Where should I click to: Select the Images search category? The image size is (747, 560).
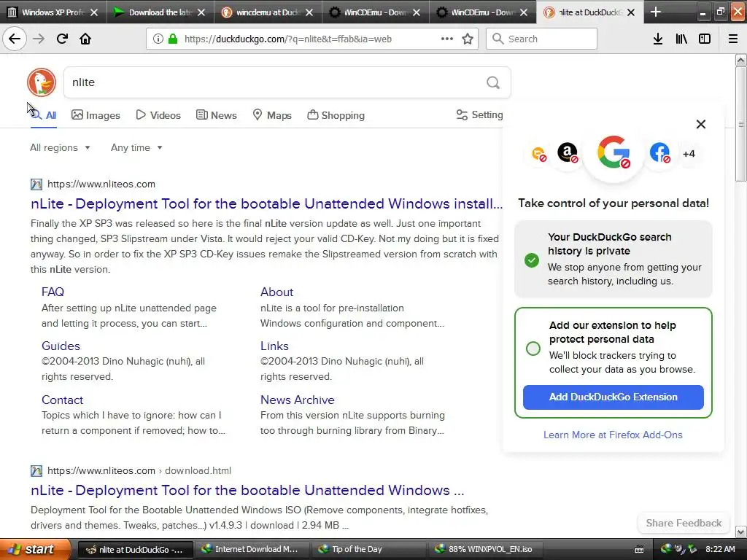pyautogui.click(x=96, y=115)
